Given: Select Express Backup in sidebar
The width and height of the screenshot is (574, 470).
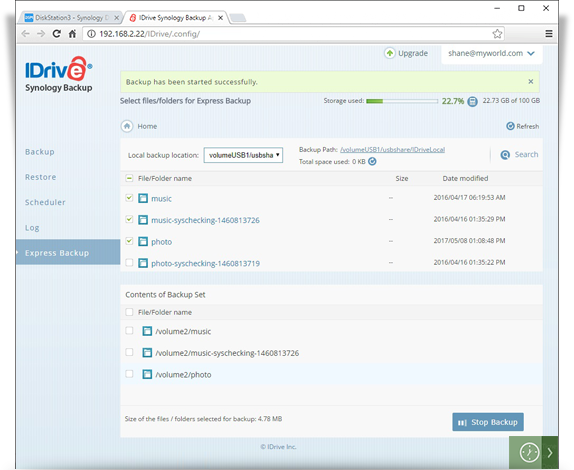Looking at the screenshot, I should [x=68, y=252].
